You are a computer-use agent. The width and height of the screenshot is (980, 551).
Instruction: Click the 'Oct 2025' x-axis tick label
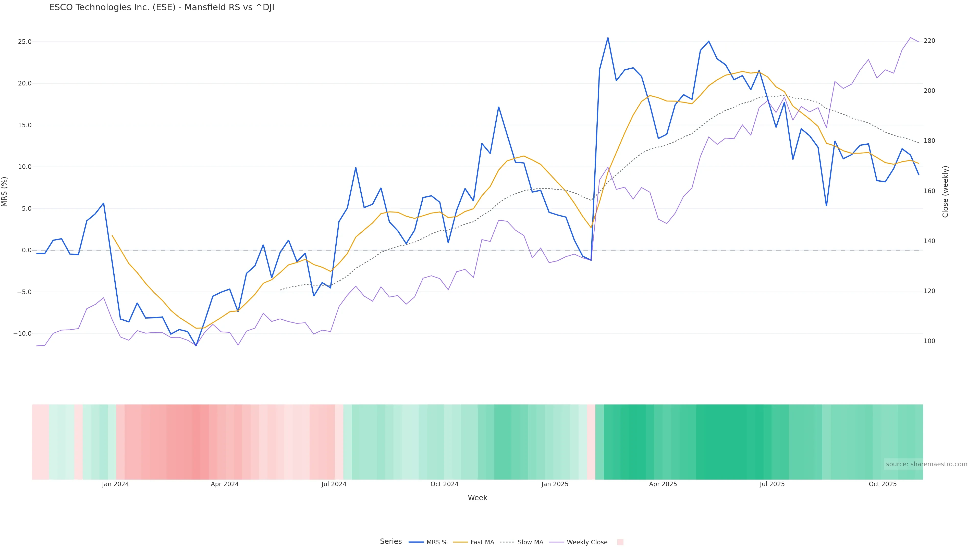click(883, 484)
